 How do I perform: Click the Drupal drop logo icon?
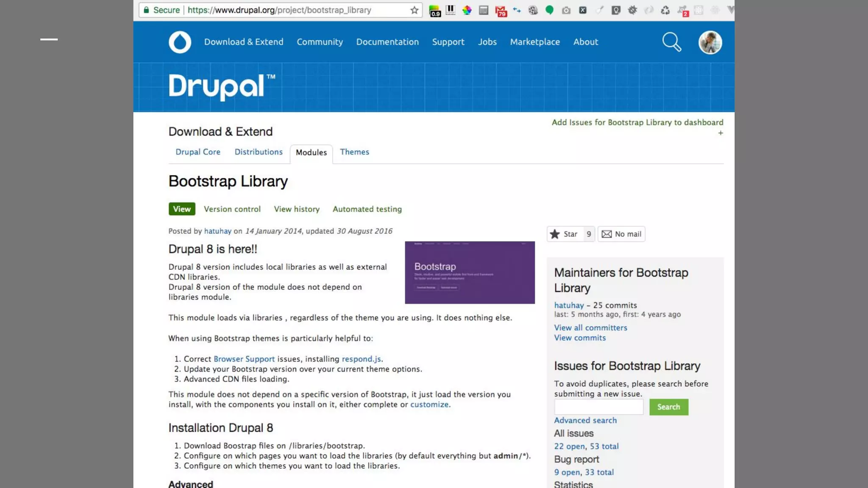[x=180, y=42]
